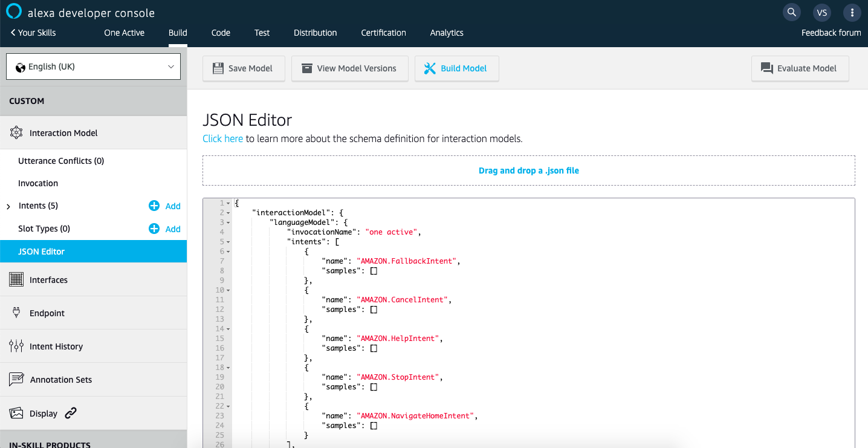Click the One Active skill name
The width and height of the screenshot is (868, 448).
(124, 33)
